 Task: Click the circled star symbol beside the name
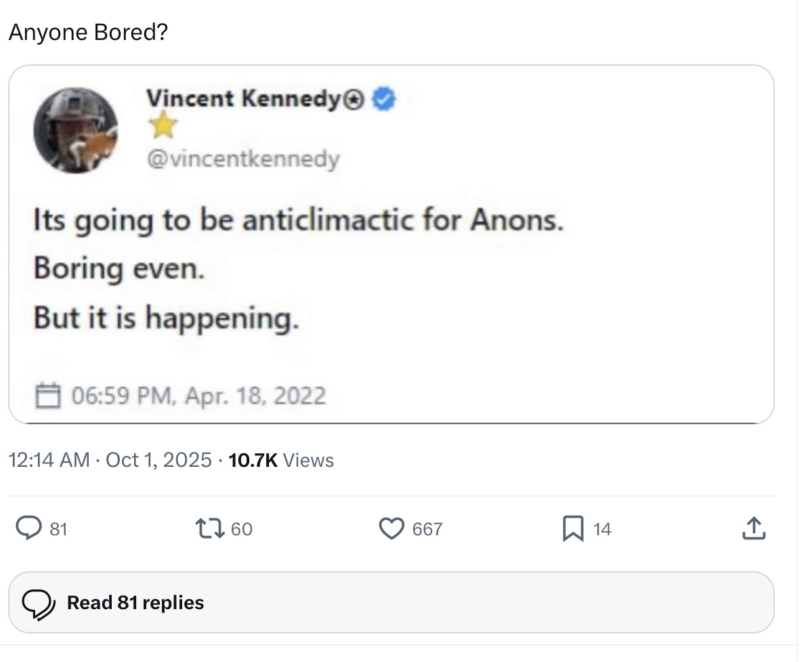pos(355,100)
